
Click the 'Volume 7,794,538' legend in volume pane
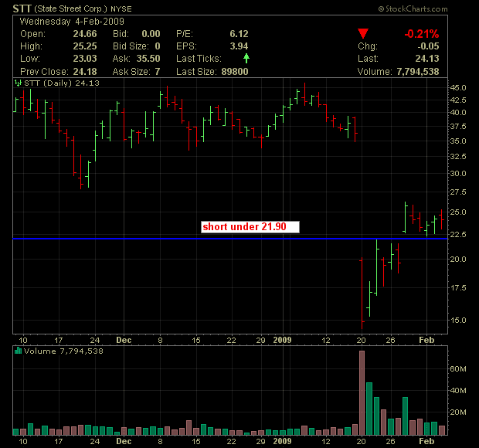point(63,351)
